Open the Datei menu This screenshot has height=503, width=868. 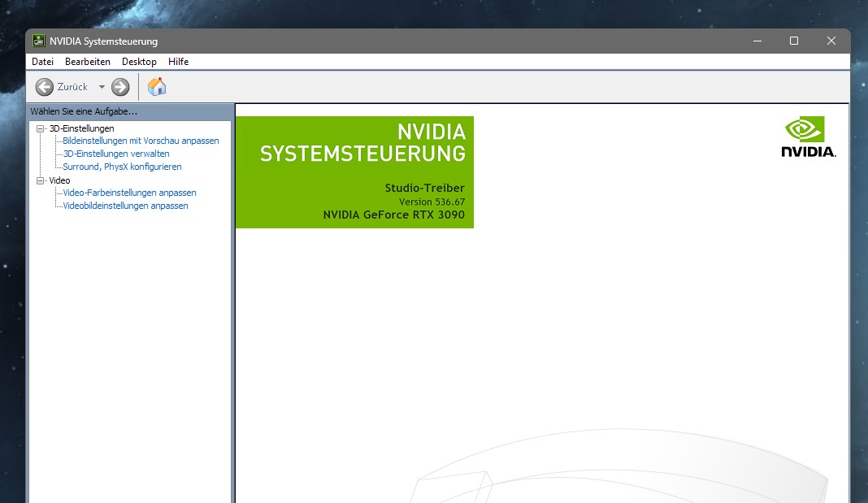click(x=42, y=62)
